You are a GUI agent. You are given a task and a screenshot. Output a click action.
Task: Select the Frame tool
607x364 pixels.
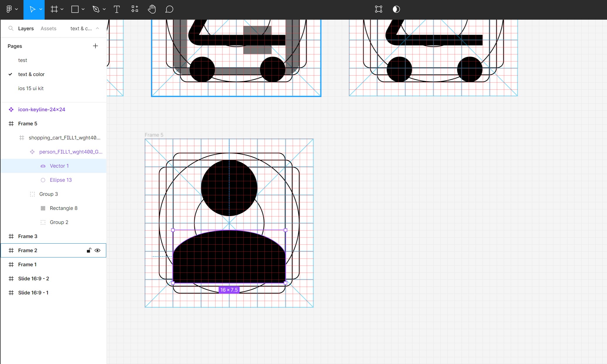tap(54, 9)
